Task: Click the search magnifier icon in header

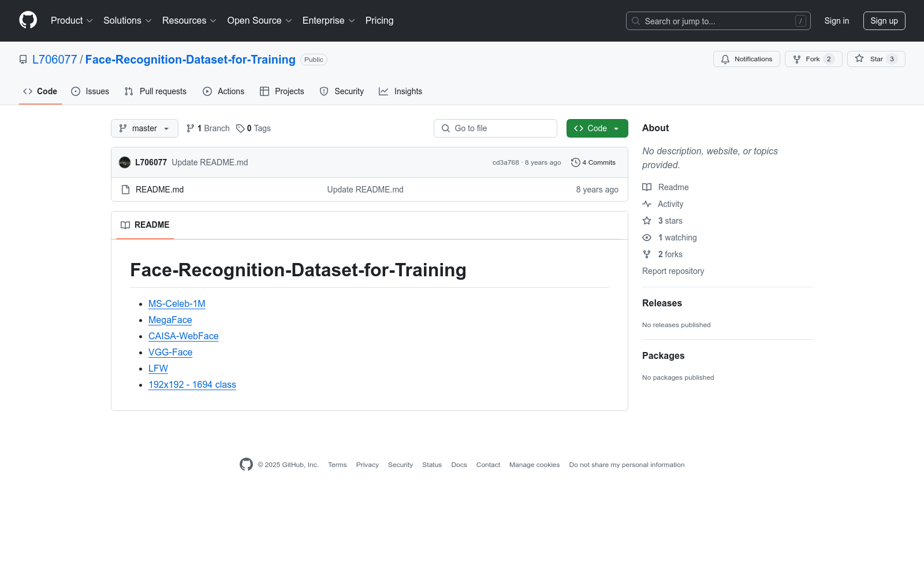Action: tap(636, 21)
